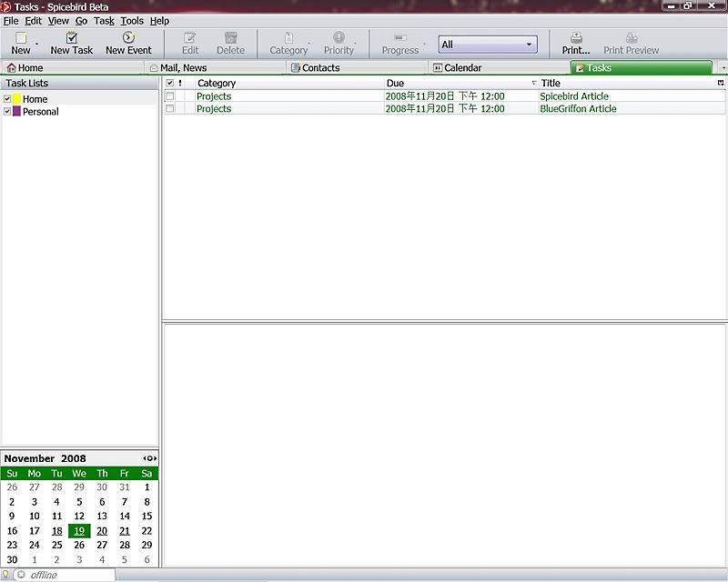Switch to the Contacts tab
The height and width of the screenshot is (582, 728).
[357, 68]
